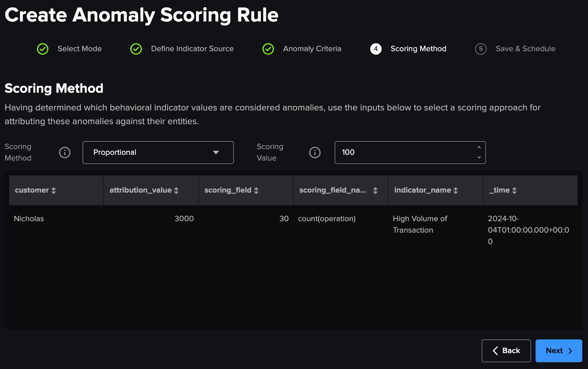Image resolution: width=588 pixels, height=369 pixels.
Task: Jump to Save & Schedule step
Action: pyautogui.click(x=525, y=49)
